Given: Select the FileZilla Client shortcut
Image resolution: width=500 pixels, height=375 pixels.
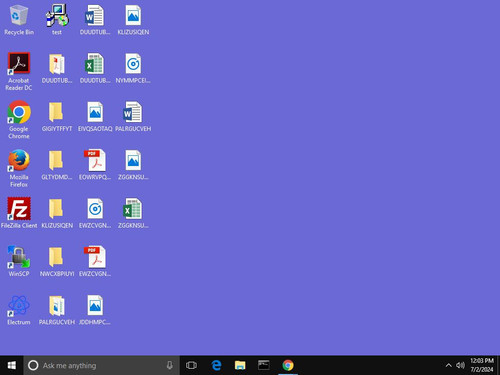Looking at the screenshot, I should (19, 213).
